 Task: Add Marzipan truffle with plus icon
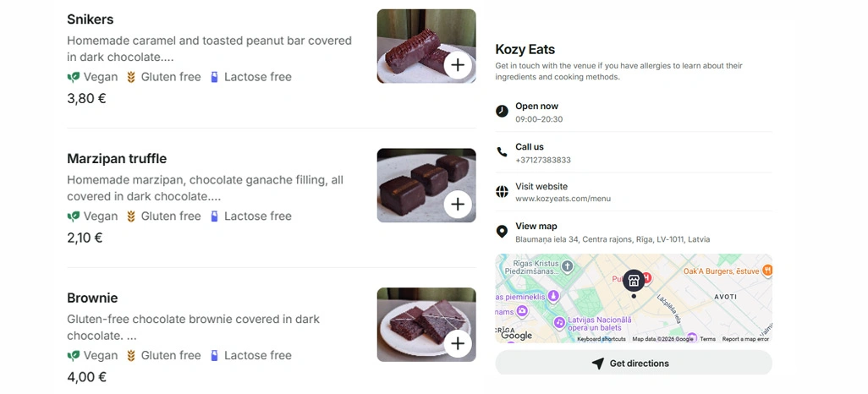pos(457,205)
